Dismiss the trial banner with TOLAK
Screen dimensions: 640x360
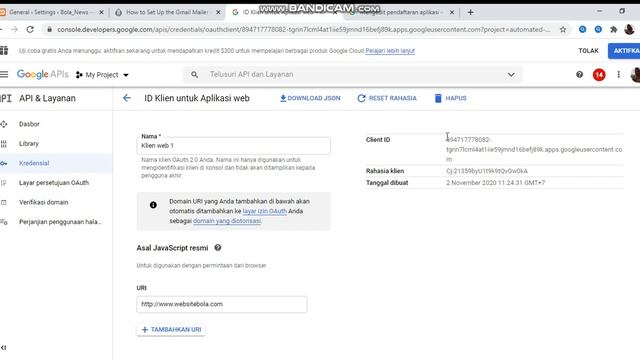pos(588,51)
